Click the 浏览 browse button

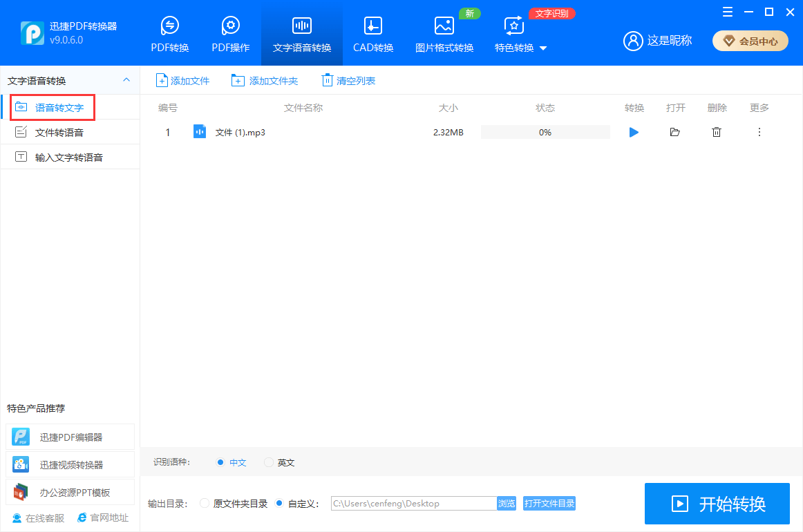[x=507, y=503]
